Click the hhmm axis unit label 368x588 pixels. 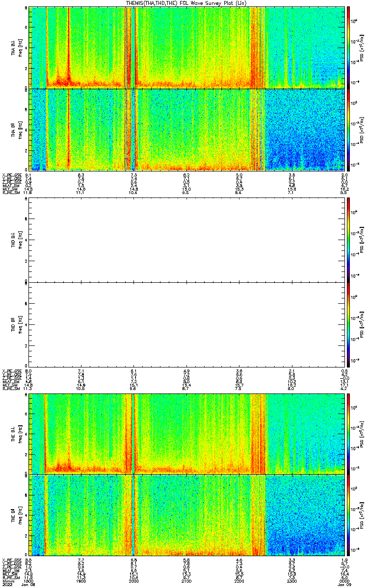(7, 581)
